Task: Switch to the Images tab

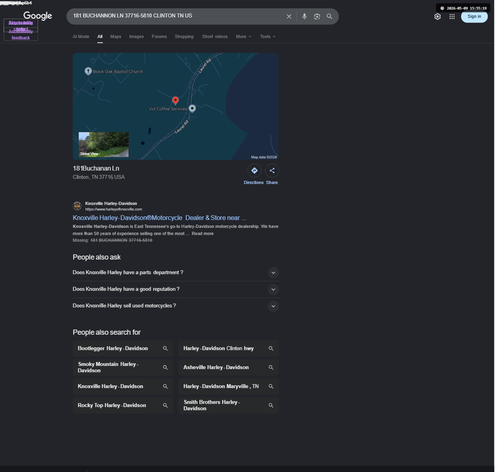Action: (136, 37)
